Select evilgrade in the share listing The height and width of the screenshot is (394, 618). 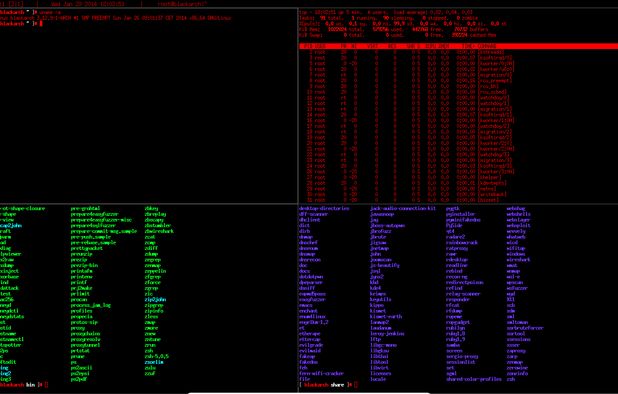311,345
